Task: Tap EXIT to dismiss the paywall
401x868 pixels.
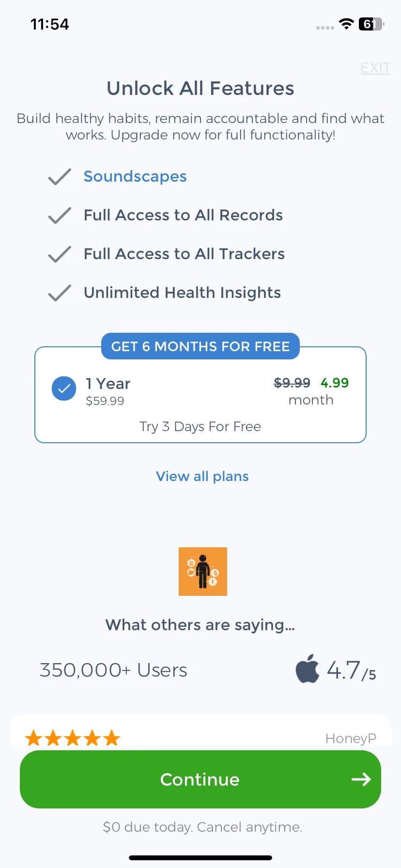Action: point(375,68)
